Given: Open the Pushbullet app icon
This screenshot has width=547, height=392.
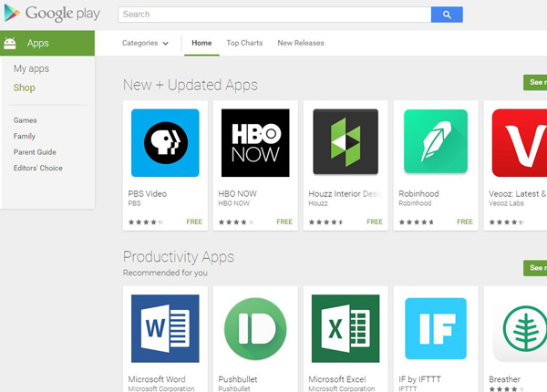Looking at the screenshot, I should (x=255, y=329).
